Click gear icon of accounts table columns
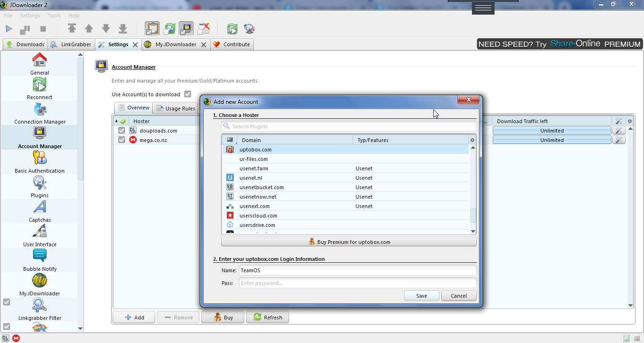This screenshot has height=343, width=644. click(x=629, y=121)
